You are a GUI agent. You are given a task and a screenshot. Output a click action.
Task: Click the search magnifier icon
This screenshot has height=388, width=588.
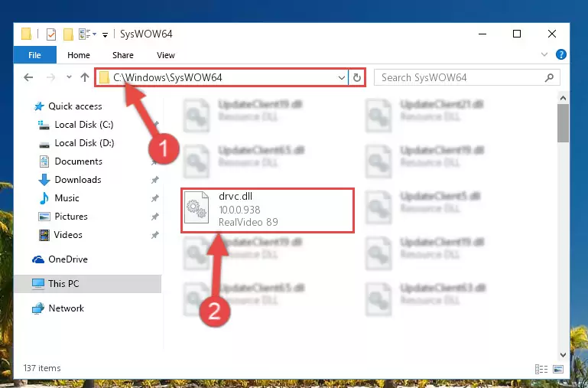[549, 77]
